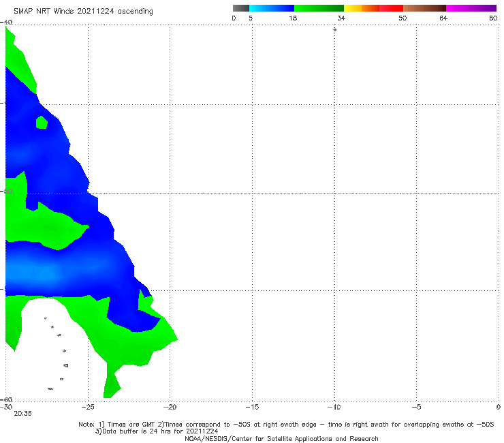The height and width of the screenshot is (443, 504).
Task: Click the color bar label 18
Action: point(293,18)
